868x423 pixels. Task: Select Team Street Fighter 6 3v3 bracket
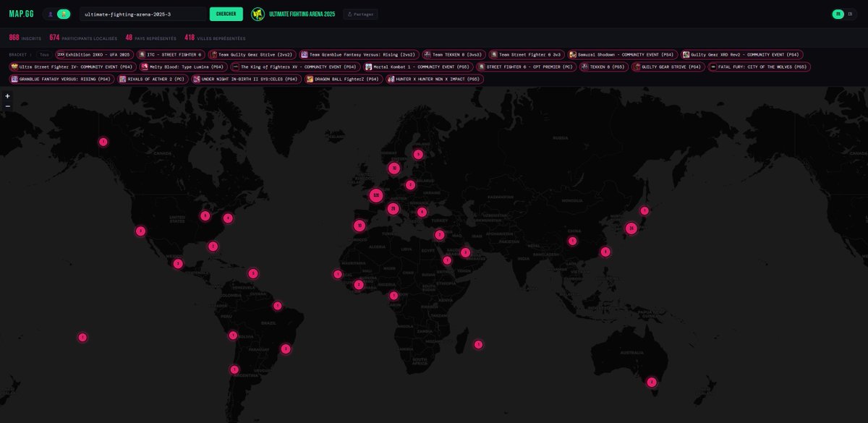(527, 54)
